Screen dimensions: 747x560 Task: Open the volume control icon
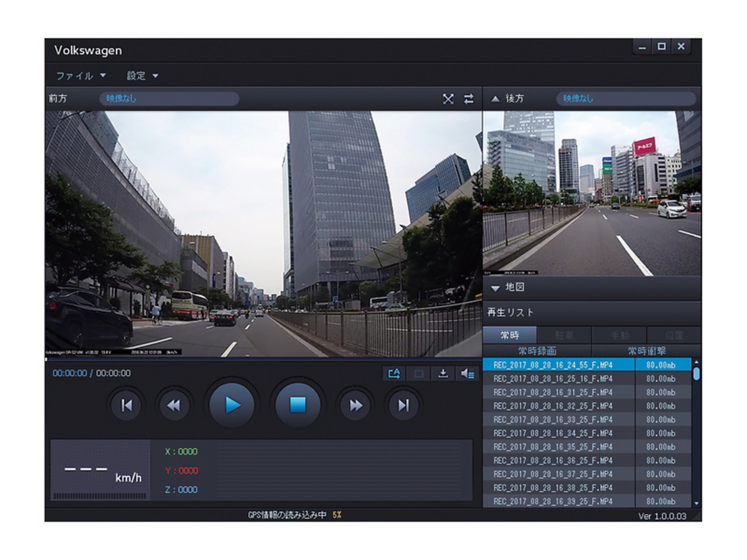[468, 373]
